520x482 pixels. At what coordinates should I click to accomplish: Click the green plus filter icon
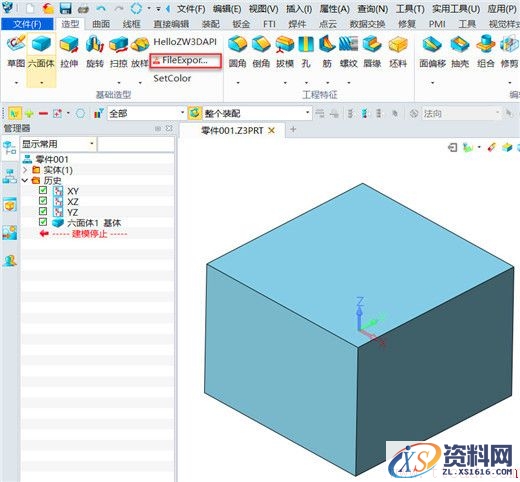[x=29, y=114]
